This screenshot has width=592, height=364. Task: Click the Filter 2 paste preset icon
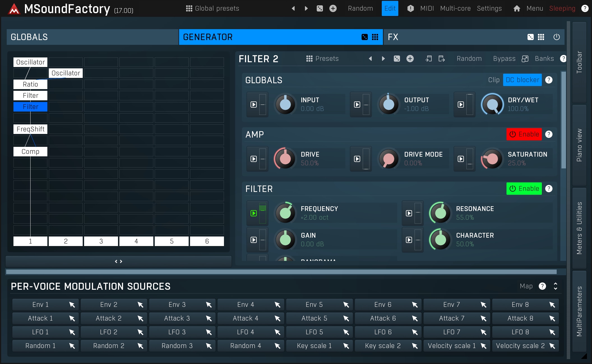pos(441,59)
